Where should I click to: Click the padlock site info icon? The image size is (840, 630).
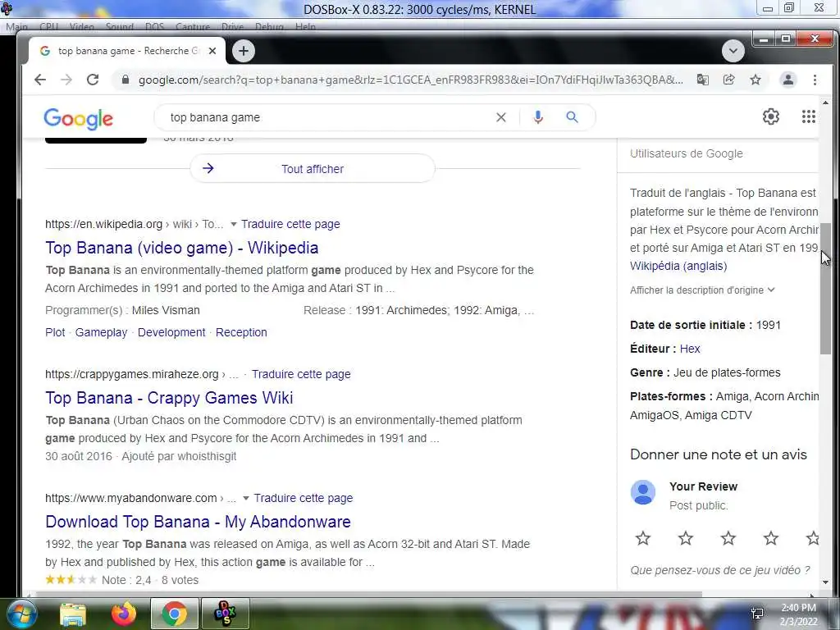[126, 80]
